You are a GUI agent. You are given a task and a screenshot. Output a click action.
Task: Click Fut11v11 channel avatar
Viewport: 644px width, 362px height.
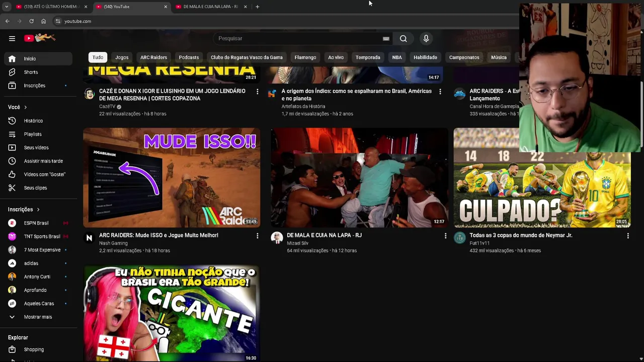click(459, 238)
